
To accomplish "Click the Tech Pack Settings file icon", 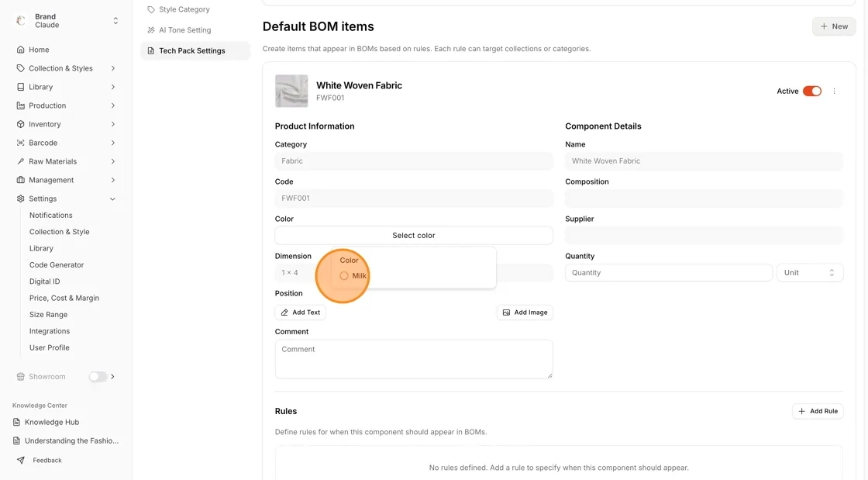I will [150, 51].
